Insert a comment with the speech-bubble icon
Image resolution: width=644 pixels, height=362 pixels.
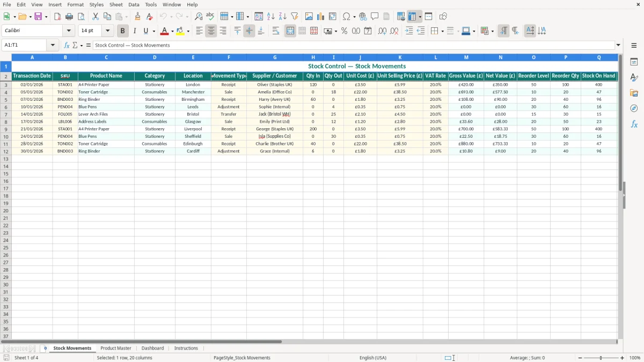tap(375, 17)
